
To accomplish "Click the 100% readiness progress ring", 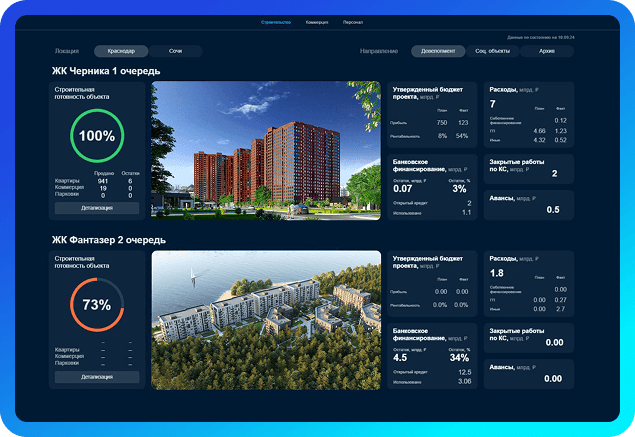I will (x=97, y=136).
